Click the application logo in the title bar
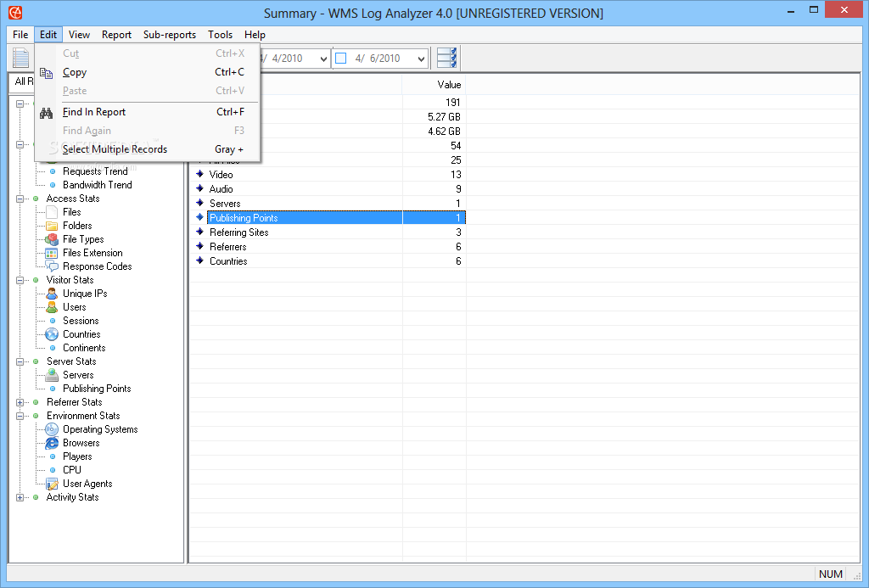The width and height of the screenshot is (869, 588). 15,12
